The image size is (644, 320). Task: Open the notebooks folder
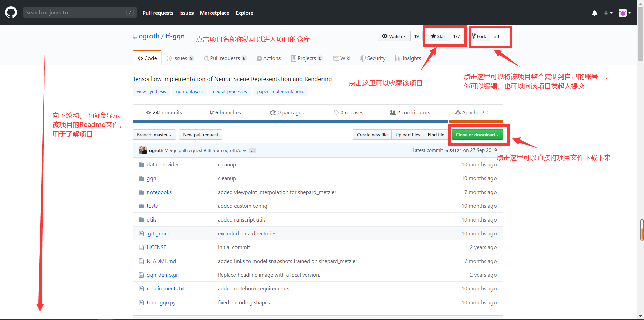point(159,192)
